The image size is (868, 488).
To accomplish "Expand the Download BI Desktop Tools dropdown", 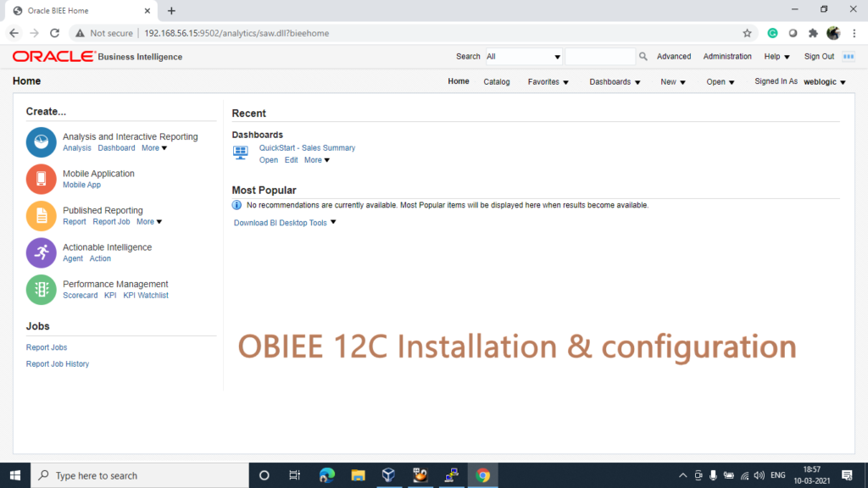I will 333,222.
